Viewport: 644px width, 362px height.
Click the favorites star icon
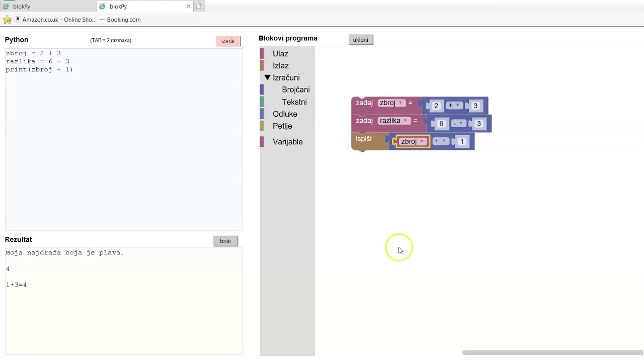7,20
